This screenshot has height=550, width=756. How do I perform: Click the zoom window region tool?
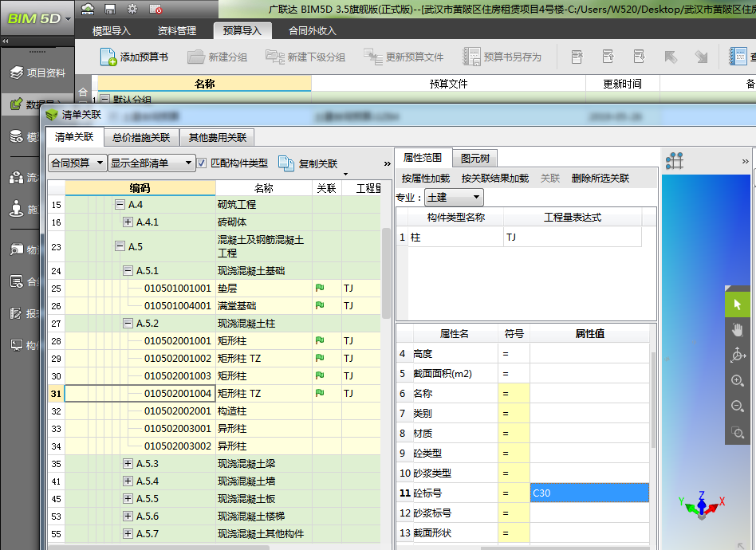738,433
